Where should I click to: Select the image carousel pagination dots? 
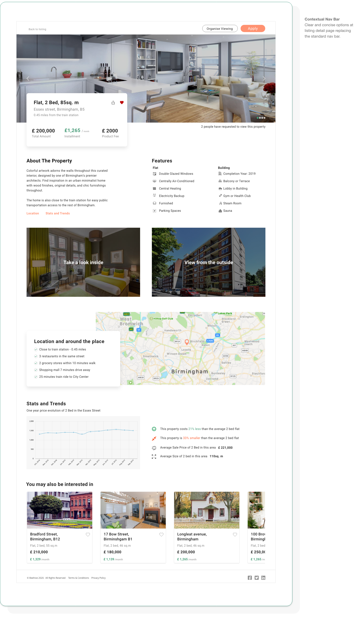click(x=261, y=118)
